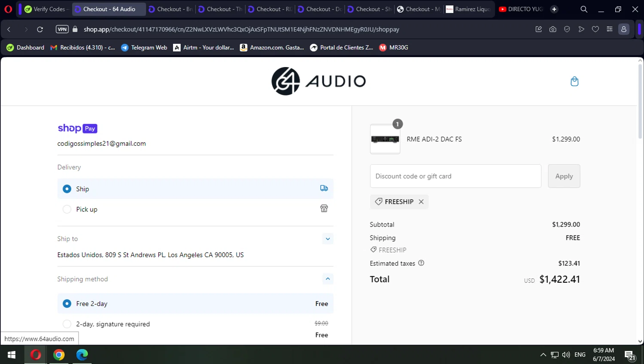Open the shopping cart bag icon
Screen dimensions: 644x364
point(574,81)
